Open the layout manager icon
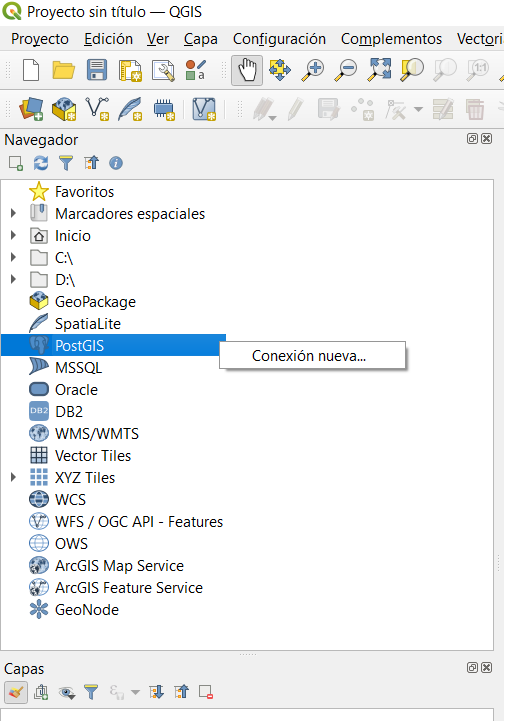The height and width of the screenshot is (721, 505). pyautogui.click(x=163, y=70)
